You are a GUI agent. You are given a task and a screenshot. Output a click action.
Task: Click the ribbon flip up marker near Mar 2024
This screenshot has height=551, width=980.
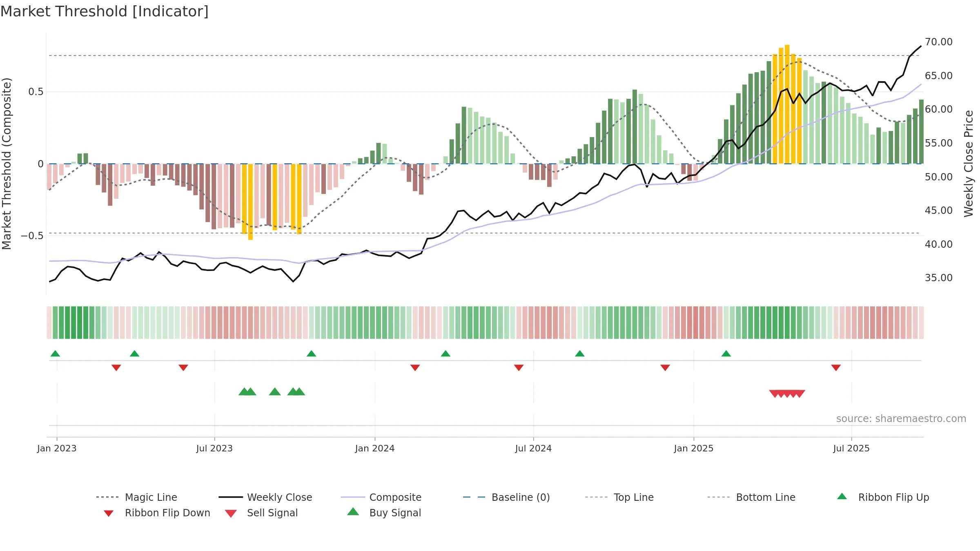click(x=445, y=353)
